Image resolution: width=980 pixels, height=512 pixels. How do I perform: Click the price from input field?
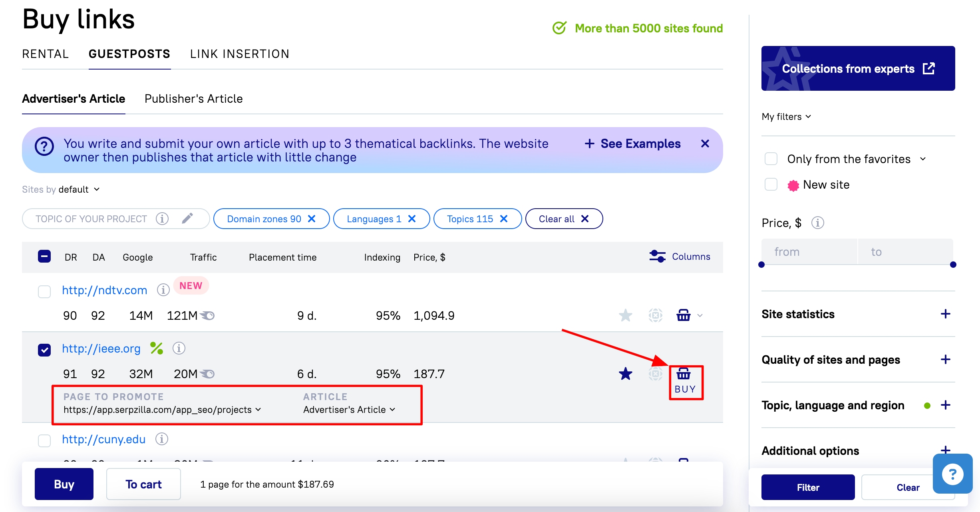pos(809,251)
